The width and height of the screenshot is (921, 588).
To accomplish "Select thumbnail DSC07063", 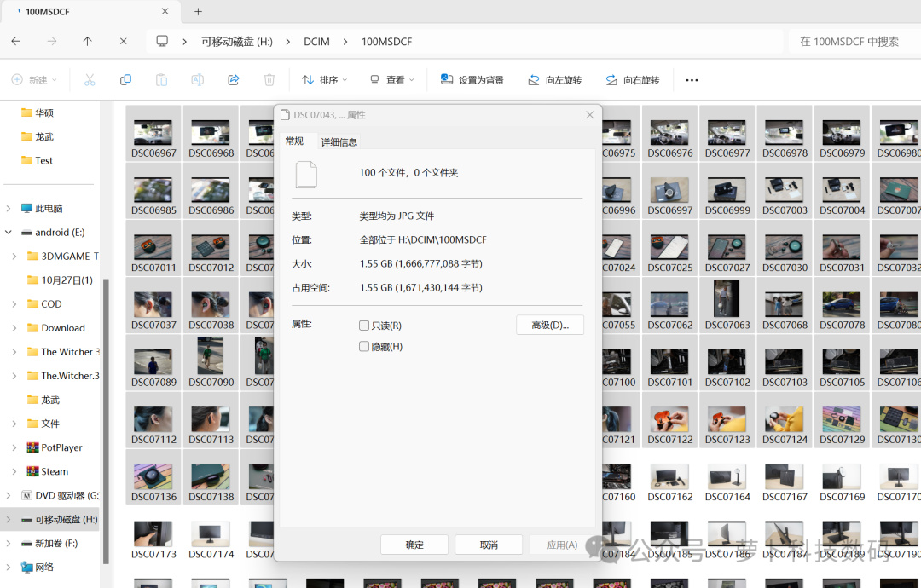I will [x=727, y=304].
